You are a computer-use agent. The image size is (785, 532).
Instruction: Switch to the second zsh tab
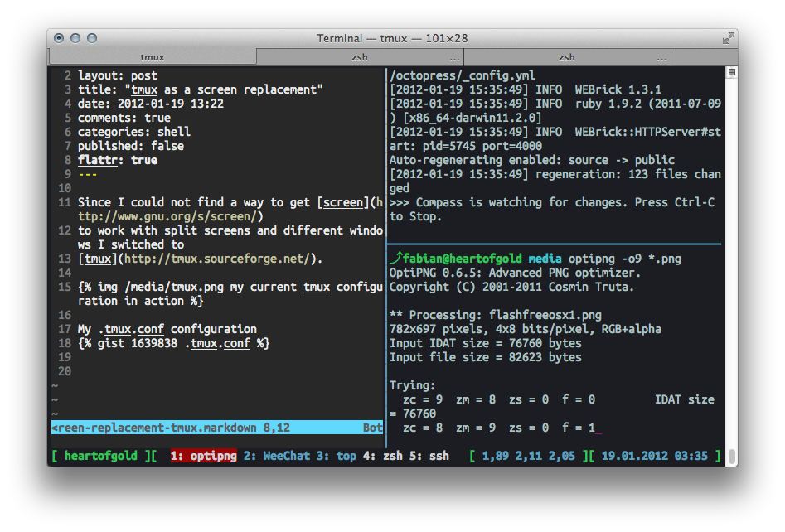tap(567, 57)
